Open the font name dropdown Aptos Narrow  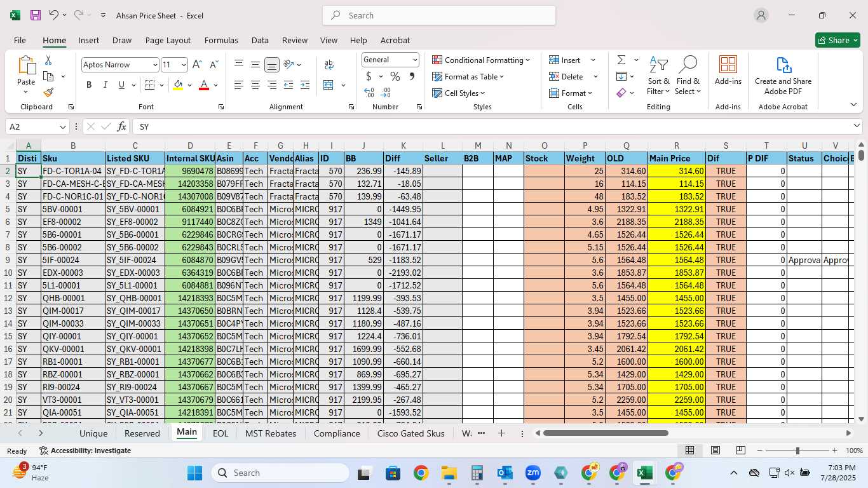[x=154, y=65]
